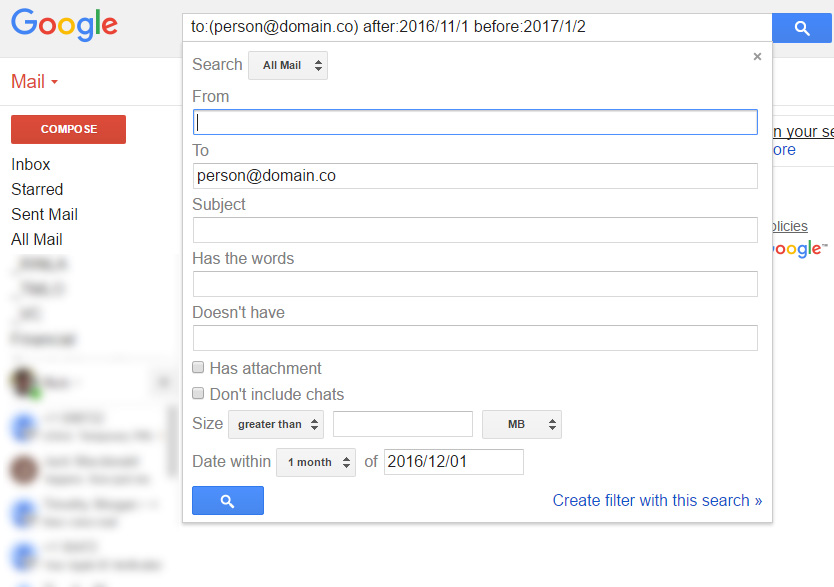
Task: Click the Compose button
Action: 68,129
